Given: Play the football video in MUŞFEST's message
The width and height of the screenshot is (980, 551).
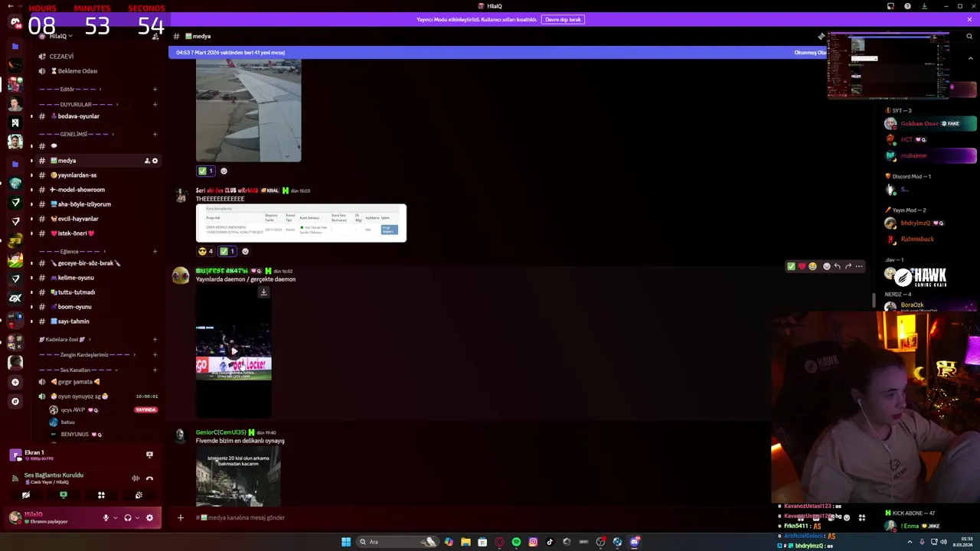Looking at the screenshot, I should point(234,351).
